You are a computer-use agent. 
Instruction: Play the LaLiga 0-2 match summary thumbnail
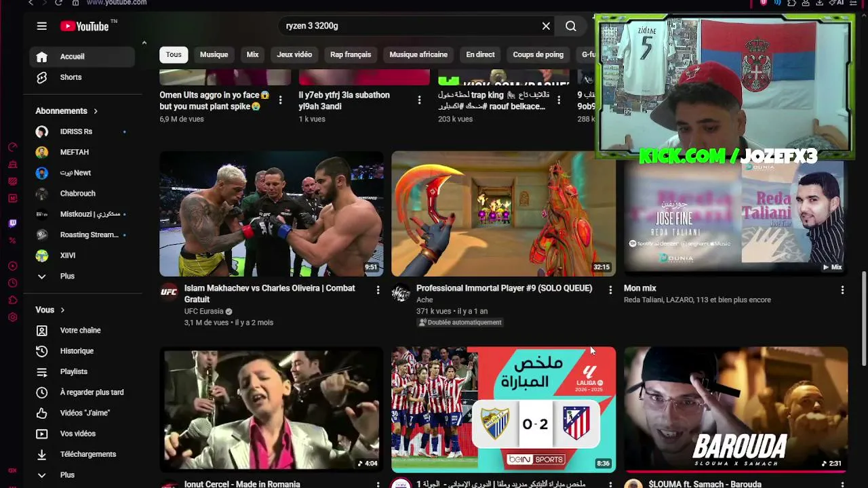503,409
